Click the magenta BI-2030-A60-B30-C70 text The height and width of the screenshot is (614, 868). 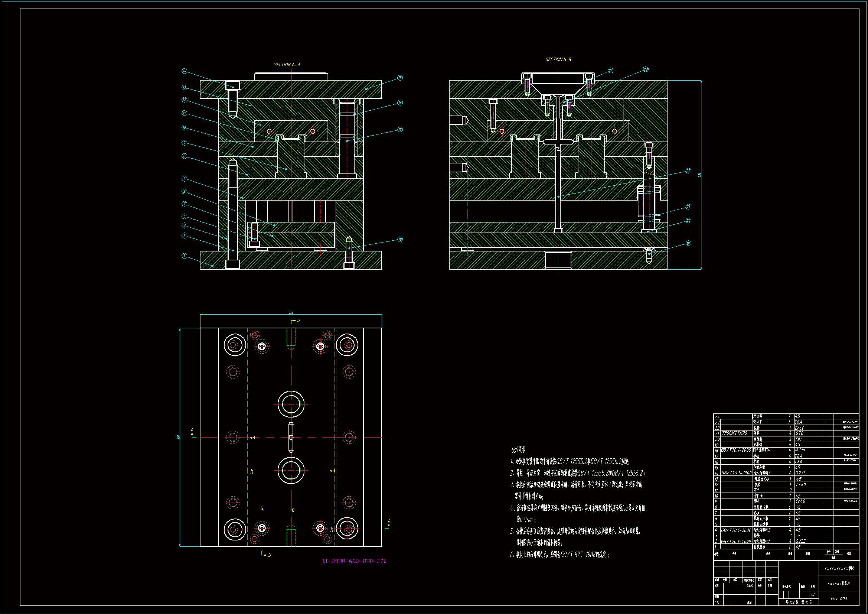[x=354, y=561]
